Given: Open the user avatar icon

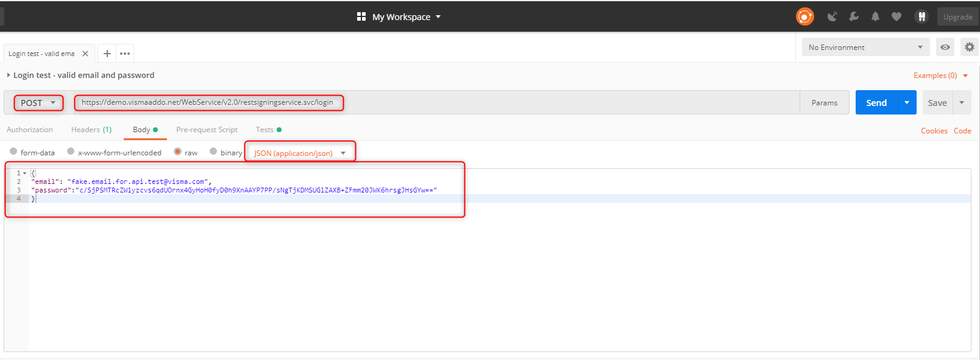Looking at the screenshot, I should [x=921, y=16].
